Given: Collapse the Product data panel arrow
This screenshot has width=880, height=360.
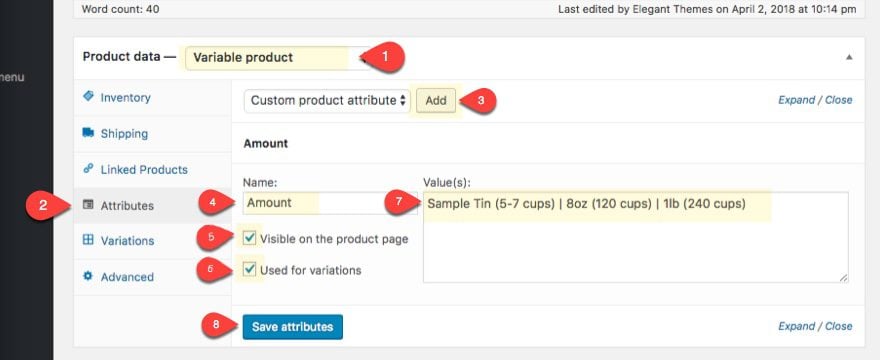Looking at the screenshot, I should [x=849, y=57].
